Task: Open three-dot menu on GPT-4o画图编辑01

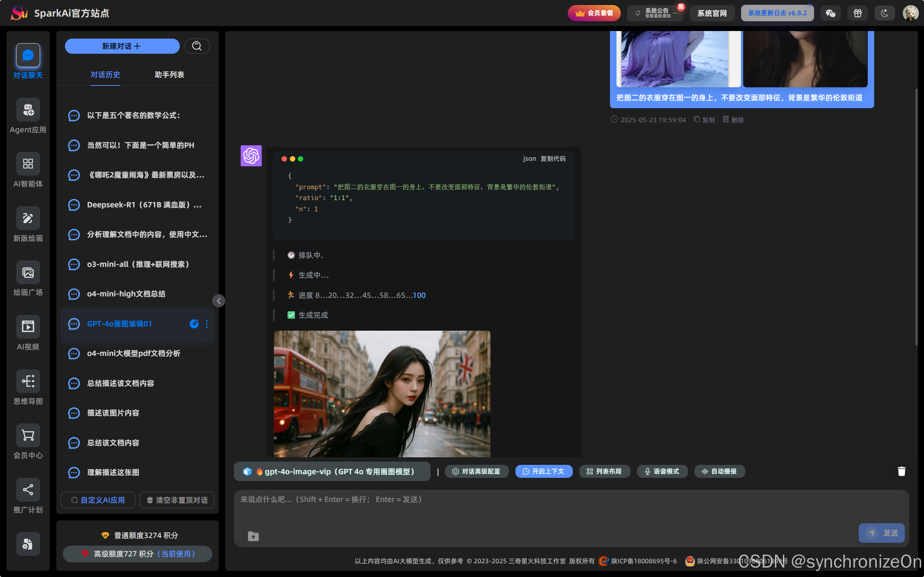Action: pyautogui.click(x=207, y=323)
